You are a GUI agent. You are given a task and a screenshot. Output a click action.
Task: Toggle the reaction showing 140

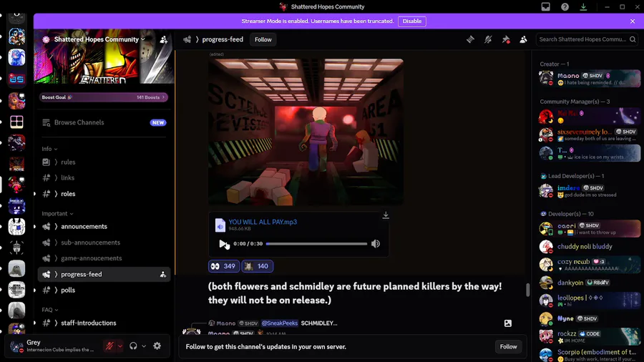pyautogui.click(x=257, y=266)
